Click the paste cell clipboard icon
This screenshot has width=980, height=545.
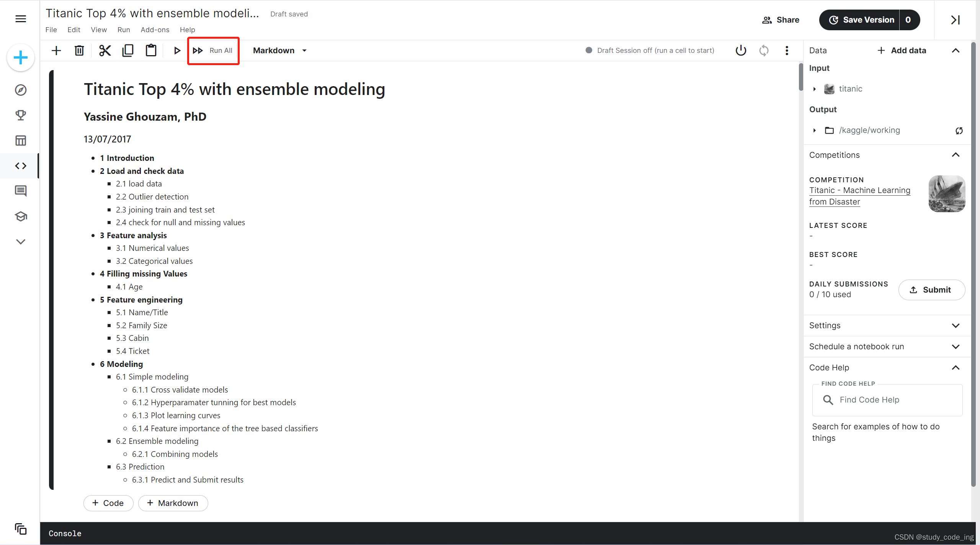click(x=151, y=51)
